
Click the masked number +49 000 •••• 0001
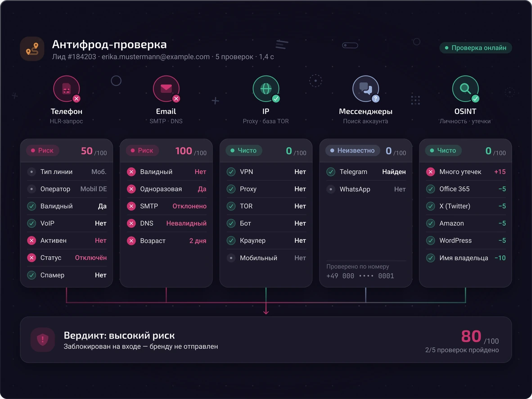(x=360, y=276)
